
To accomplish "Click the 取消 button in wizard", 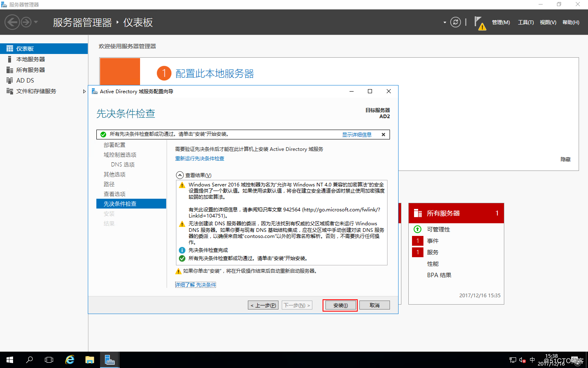I will pyautogui.click(x=375, y=305).
